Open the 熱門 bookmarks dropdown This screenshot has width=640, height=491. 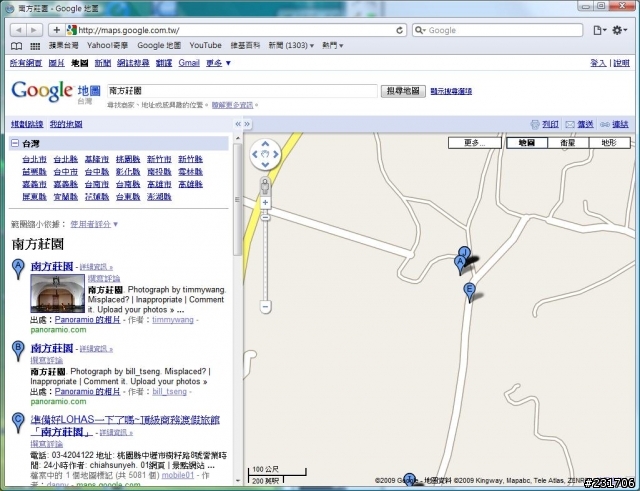pos(333,46)
